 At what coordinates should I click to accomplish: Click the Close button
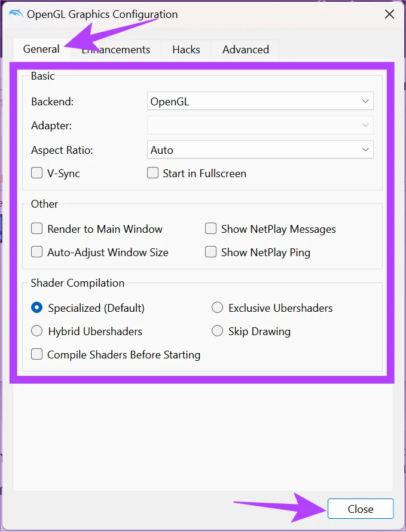(360, 509)
